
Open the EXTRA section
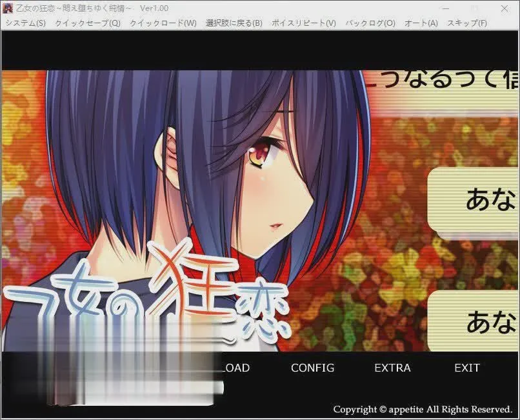tap(392, 368)
